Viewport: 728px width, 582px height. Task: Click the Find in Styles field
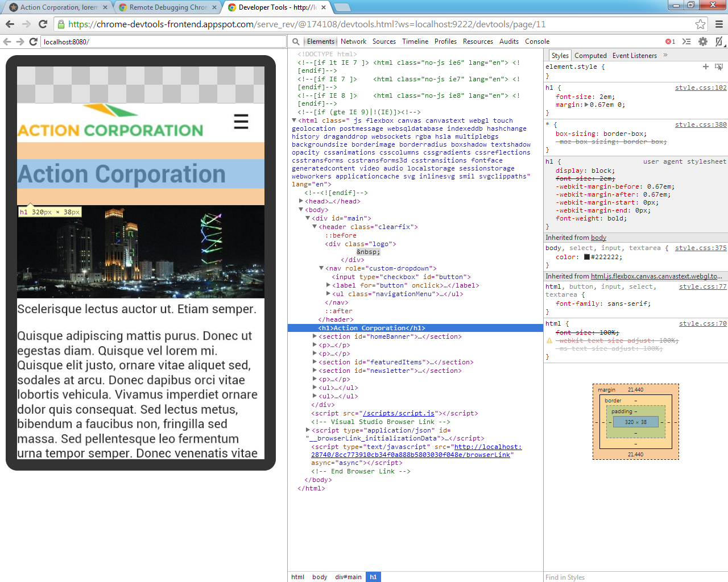pyautogui.click(x=635, y=577)
